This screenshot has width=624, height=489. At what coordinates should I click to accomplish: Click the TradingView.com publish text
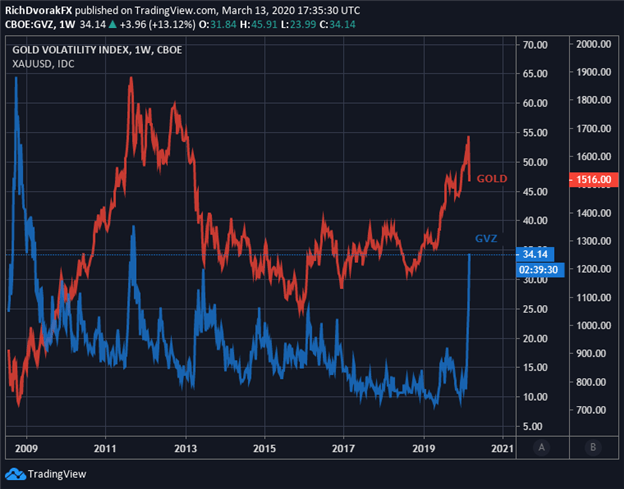coord(176,10)
